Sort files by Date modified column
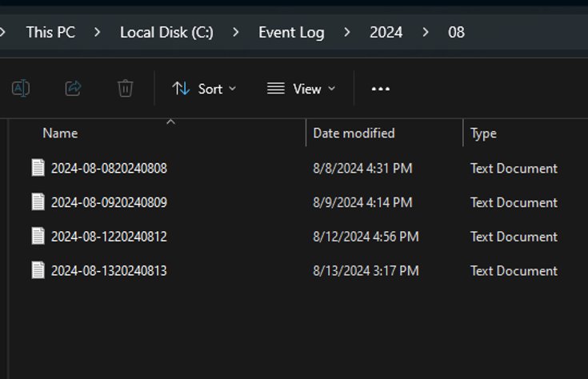This screenshot has width=588, height=379. (354, 134)
